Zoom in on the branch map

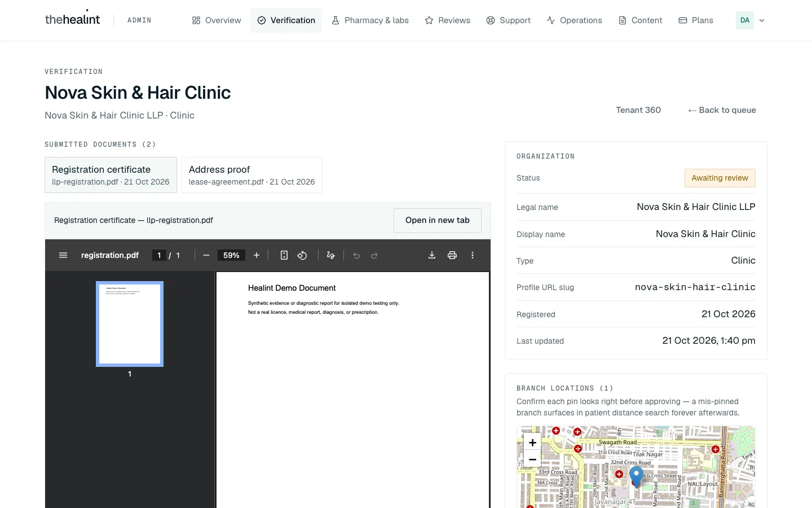point(532,443)
